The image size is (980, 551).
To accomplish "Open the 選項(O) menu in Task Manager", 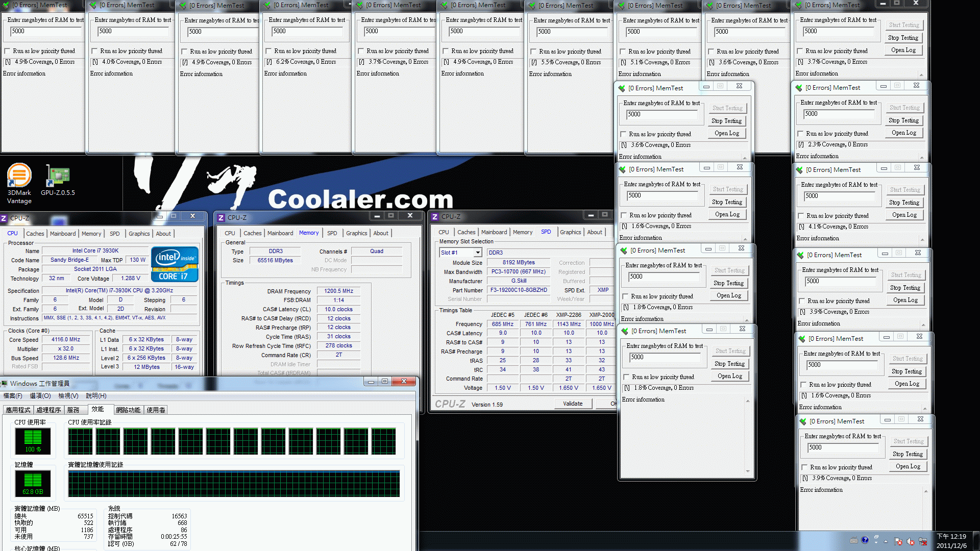I will [40, 396].
